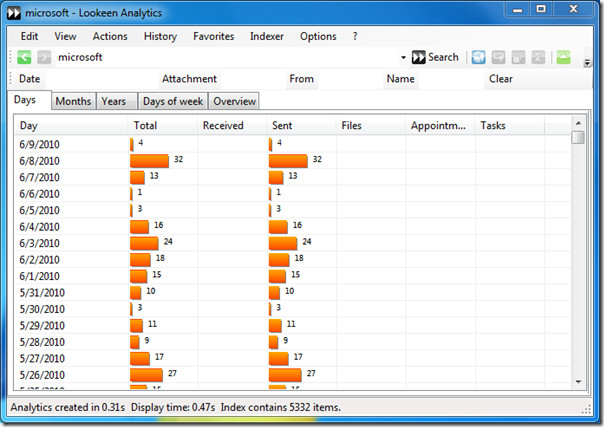Sort by the Appointm... column header
604x427 pixels.
pos(440,126)
